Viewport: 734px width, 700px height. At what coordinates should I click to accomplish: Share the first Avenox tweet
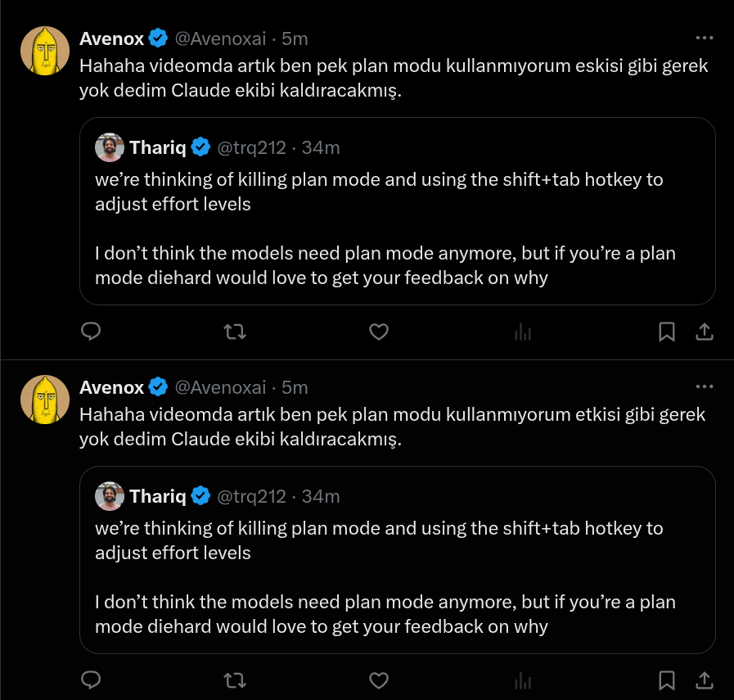(x=704, y=332)
